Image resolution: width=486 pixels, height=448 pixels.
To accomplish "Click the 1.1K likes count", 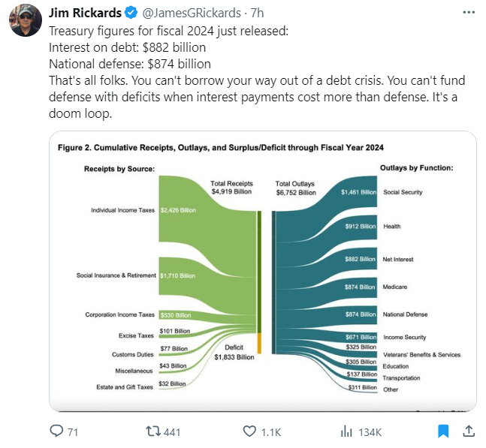I will tap(271, 432).
